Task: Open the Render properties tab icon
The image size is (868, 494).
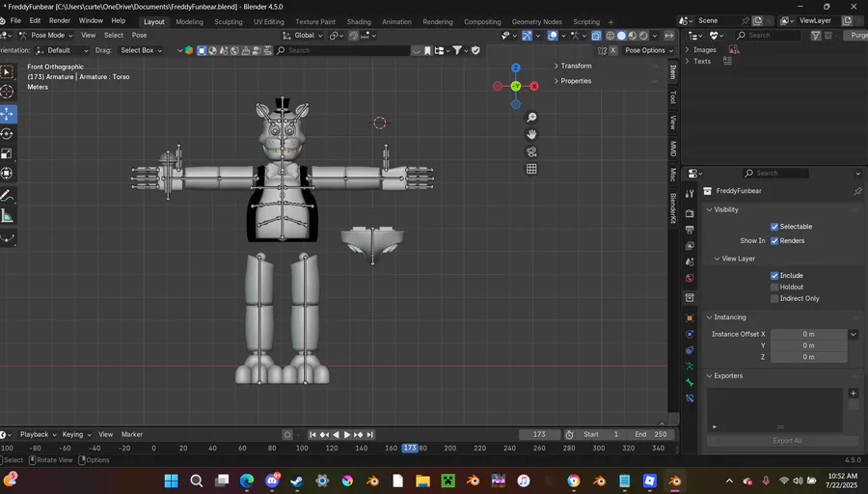Action: (x=690, y=213)
